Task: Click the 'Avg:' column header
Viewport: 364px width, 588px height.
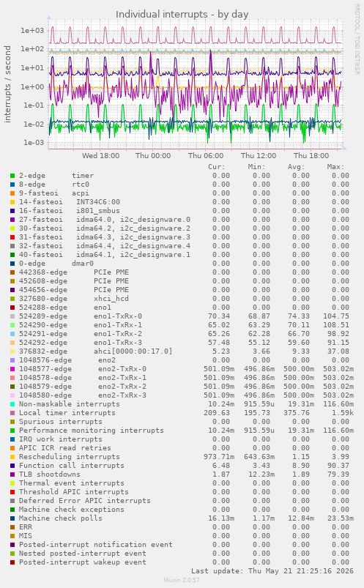Action: [297, 167]
